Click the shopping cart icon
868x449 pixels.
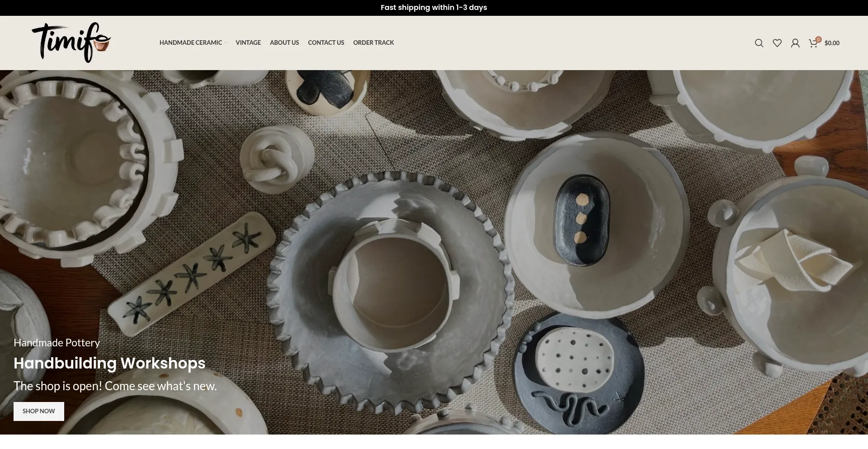(812, 43)
